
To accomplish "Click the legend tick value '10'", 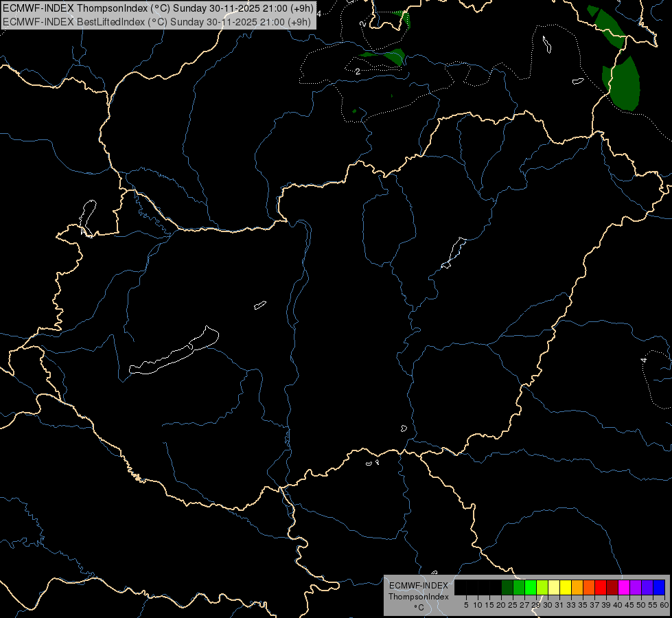I will [x=478, y=605].
